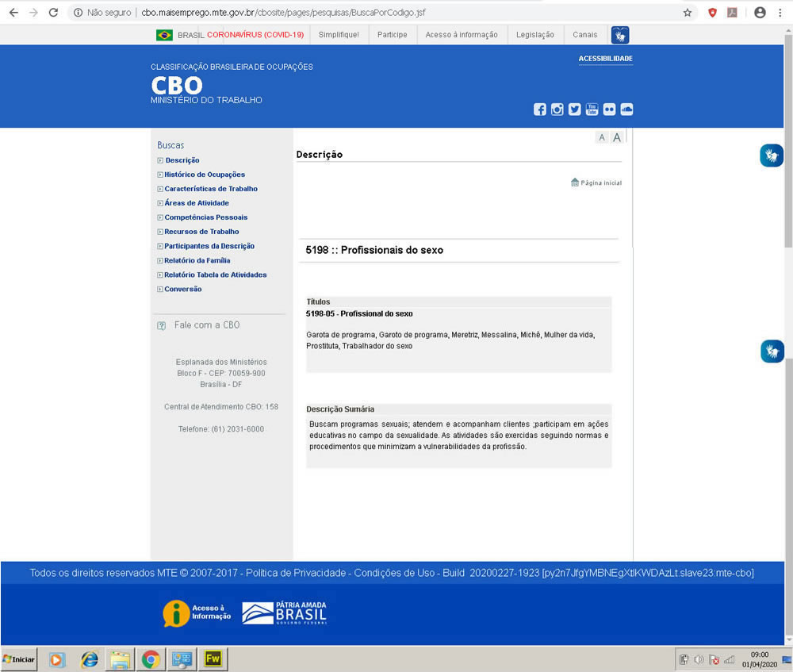Open the Instagram icon in header
The width and height of the screenshot is (793, 672).
(x=557, y=109)
